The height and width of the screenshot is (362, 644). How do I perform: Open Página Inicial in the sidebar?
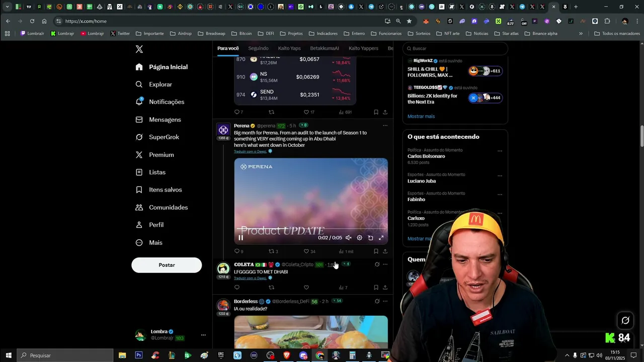pos(162,67)
